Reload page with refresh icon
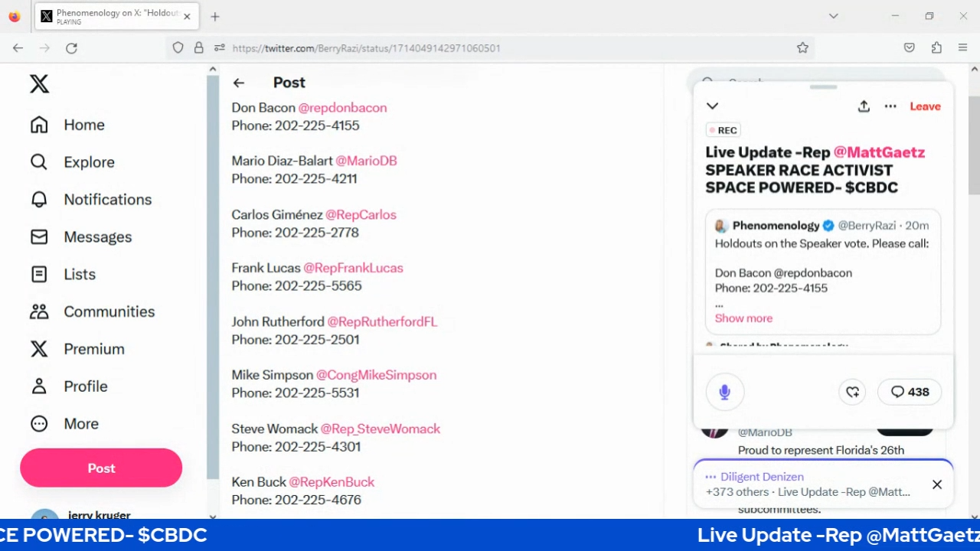The width and height of the screenshot is (980, 551). (71, 47)
